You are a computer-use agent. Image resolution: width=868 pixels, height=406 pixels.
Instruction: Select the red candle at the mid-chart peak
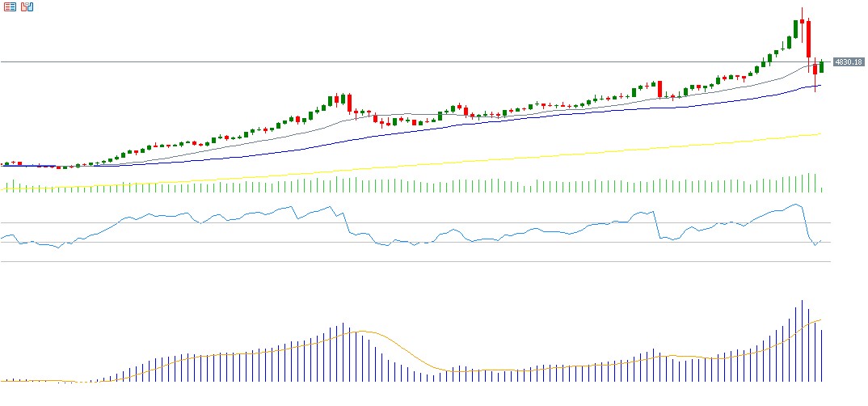[x=349, y=103]
